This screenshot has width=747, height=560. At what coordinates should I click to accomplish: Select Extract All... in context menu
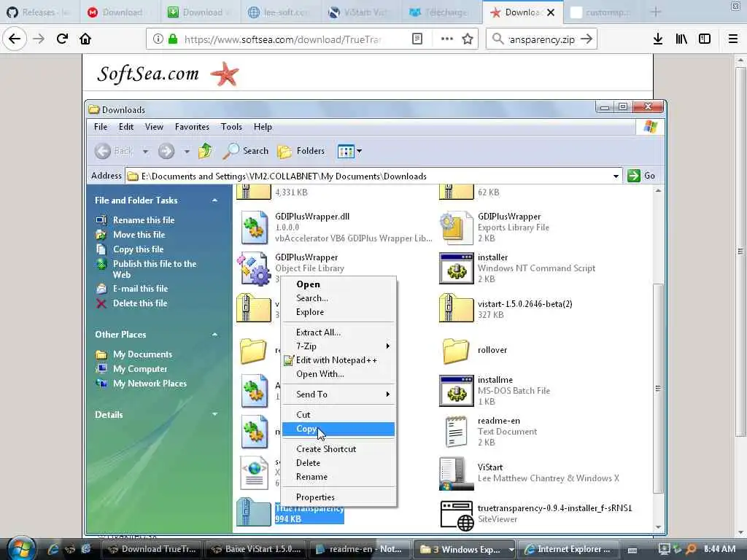338,332
